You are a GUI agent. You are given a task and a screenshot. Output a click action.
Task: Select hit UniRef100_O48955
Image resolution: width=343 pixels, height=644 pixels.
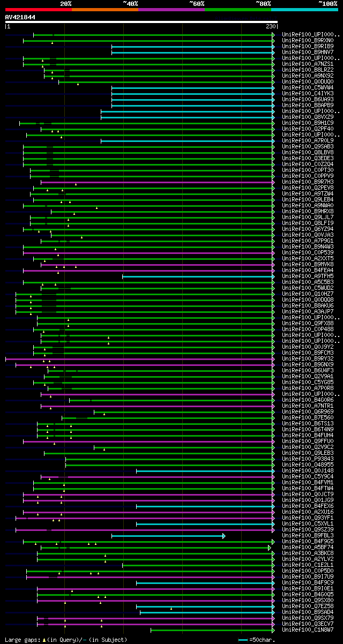coord(308,465)
